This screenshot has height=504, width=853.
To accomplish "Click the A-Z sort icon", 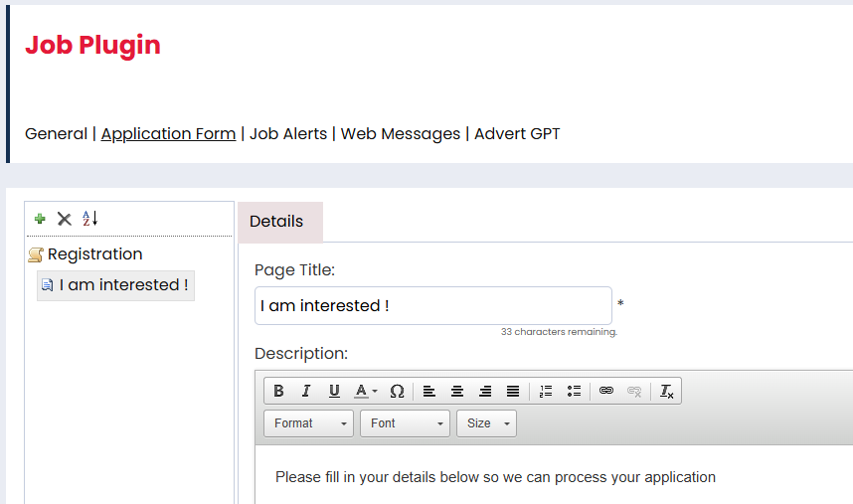I will [90, 219].
